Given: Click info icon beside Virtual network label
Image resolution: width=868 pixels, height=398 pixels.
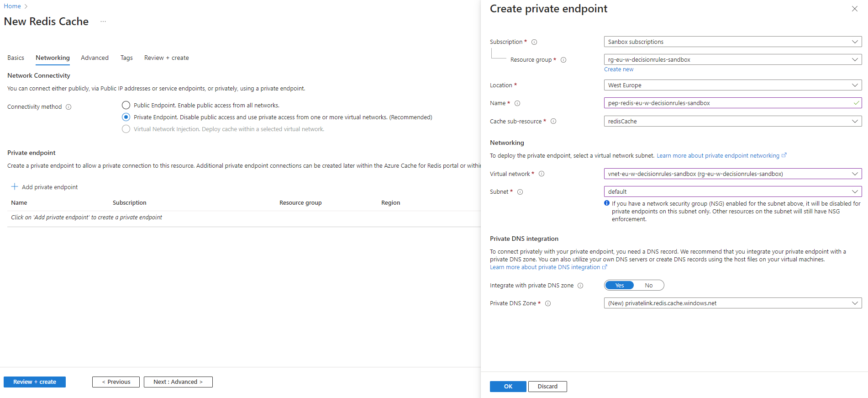Looking at the screenshot, I should pyautogui.click(x=542, y=174).
